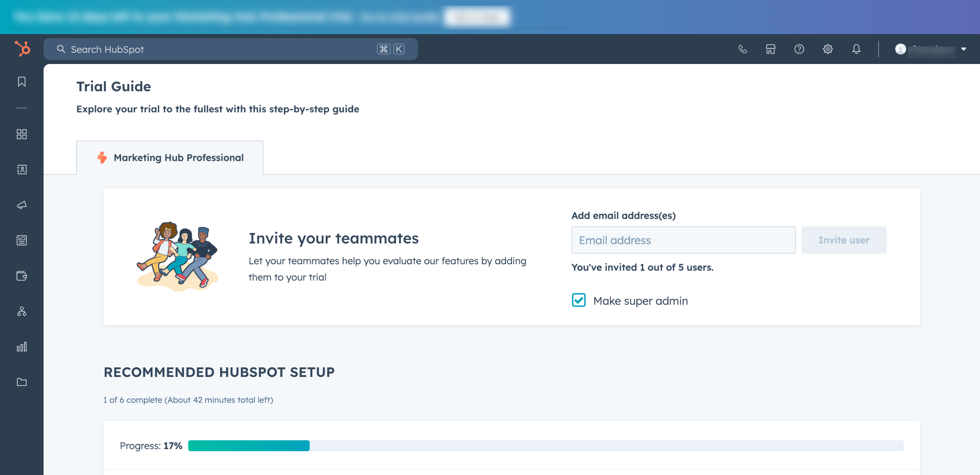The height and width of the screenshot is (475, 980).
Task: Expand the account profile dropdown
Action: pyautogui.click(x=931, y=49)
